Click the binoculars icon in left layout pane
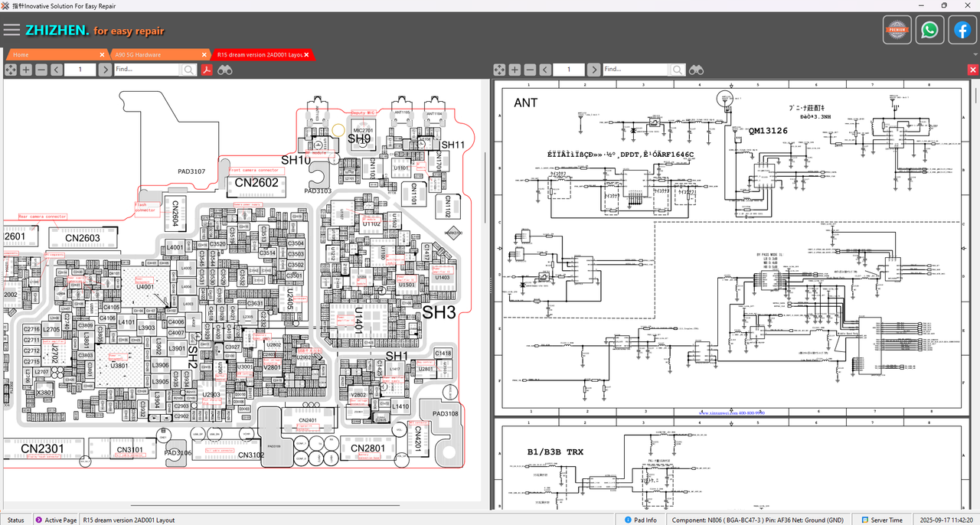The width and height of the screenshot is (980, 525). point(225,70)
